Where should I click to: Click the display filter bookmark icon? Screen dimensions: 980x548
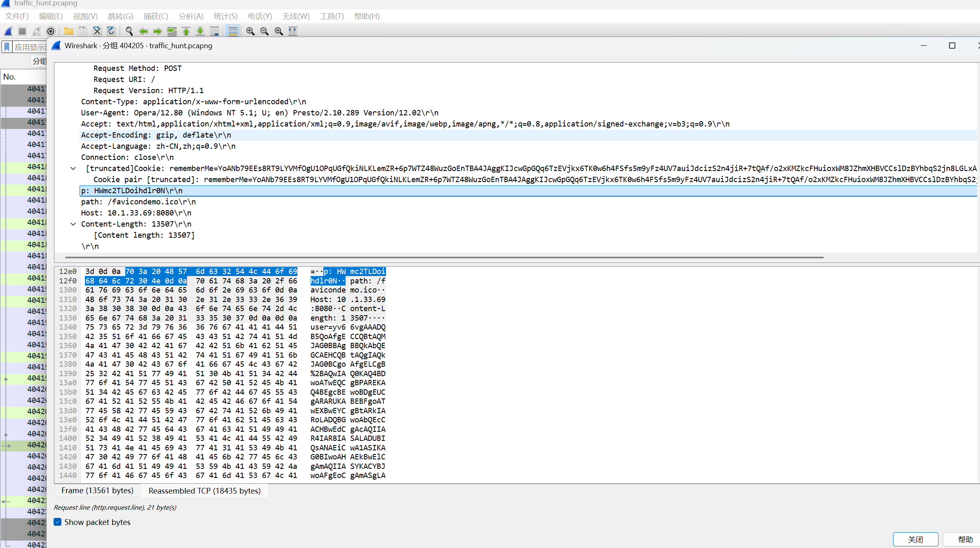[7, 47]
